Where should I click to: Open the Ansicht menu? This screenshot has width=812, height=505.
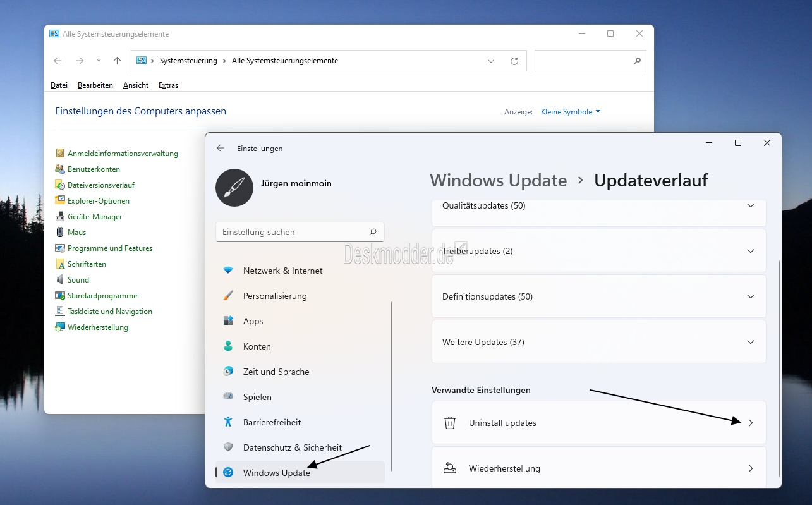coord(136,85)
